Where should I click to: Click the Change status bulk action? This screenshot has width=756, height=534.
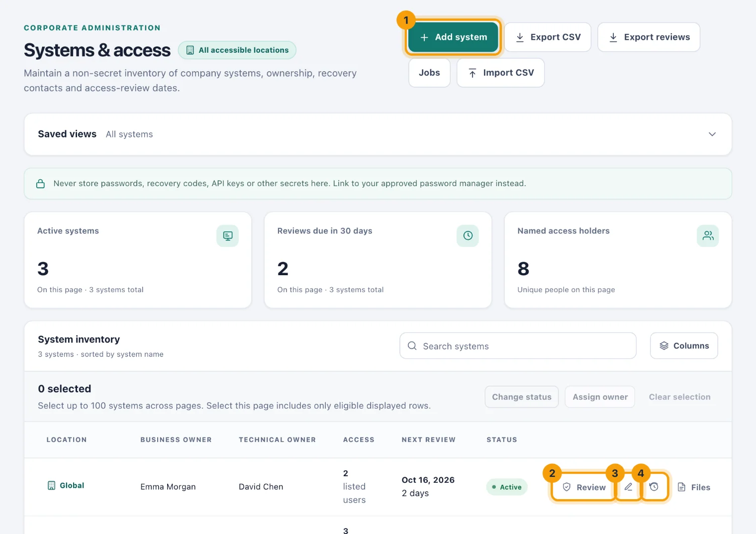522,397
